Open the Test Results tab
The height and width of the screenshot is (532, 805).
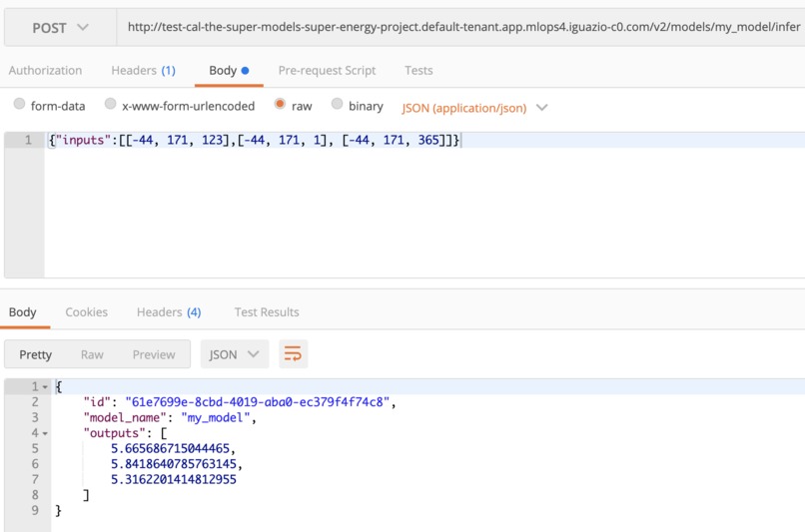tap(267, 312)
